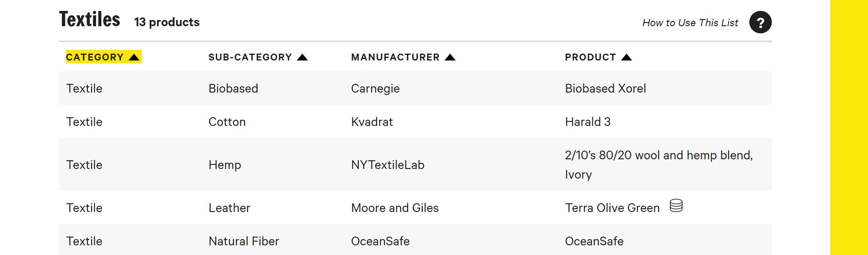Click the Carnegie manufacturer cell

coord(375,89)
